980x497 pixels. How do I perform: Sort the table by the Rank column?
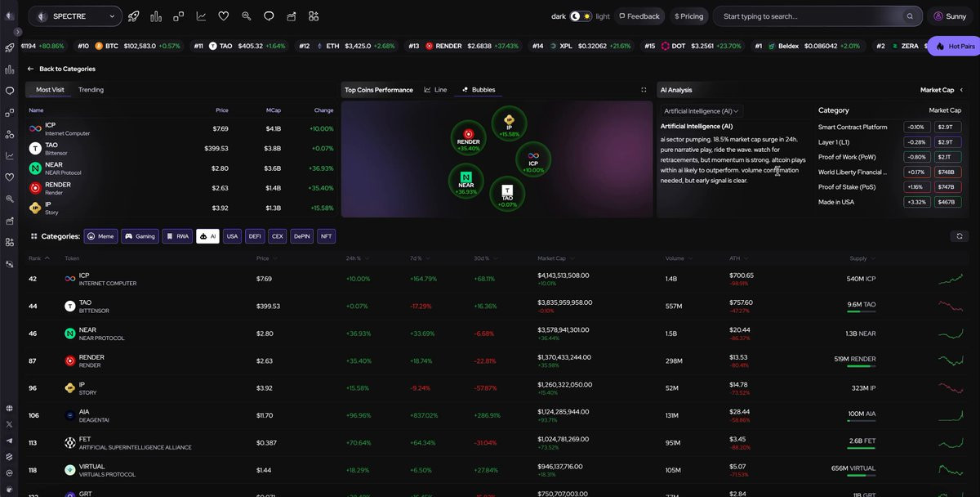(x=38, y=258)
